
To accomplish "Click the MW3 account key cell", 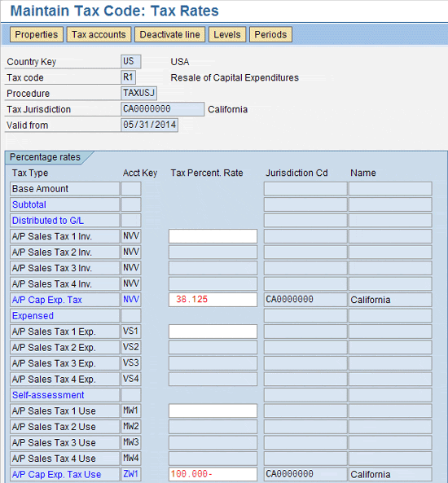I will click(x=131, y=442).
